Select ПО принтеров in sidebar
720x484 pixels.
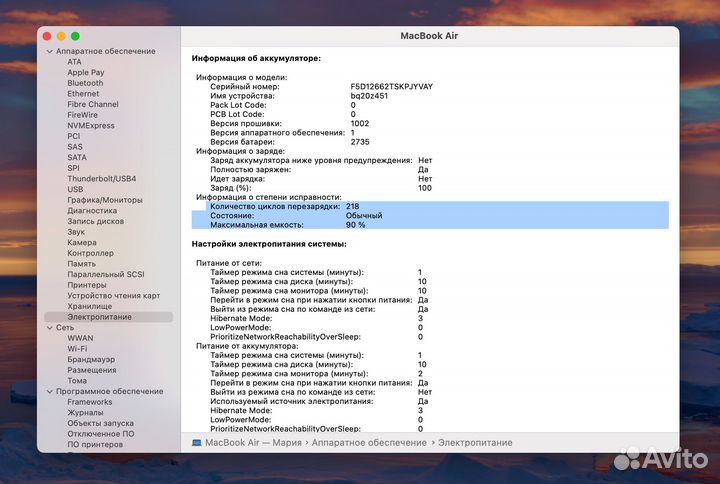95,445
